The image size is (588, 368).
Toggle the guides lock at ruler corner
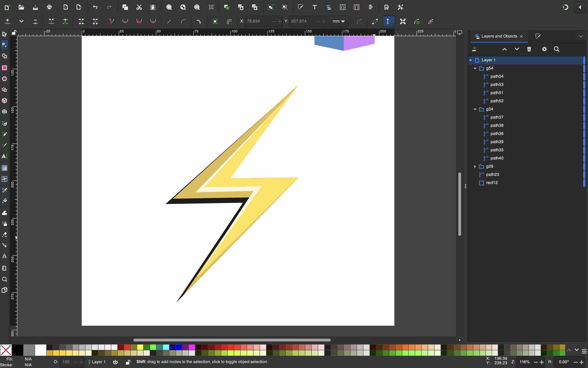[14, 32]
